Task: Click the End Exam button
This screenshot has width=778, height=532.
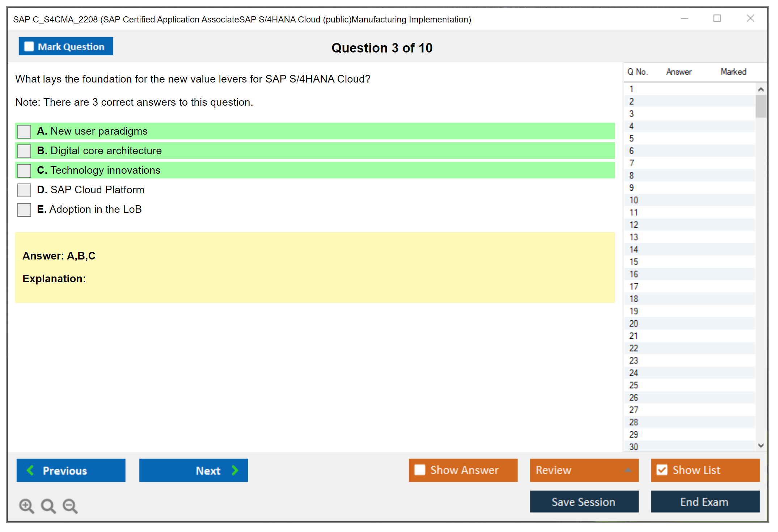Action: tap(705, 502)
